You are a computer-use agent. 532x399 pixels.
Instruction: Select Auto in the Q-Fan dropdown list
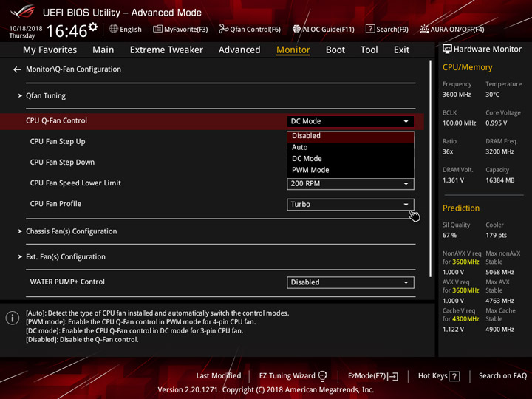pyautogui.click(x=350, y=147)
